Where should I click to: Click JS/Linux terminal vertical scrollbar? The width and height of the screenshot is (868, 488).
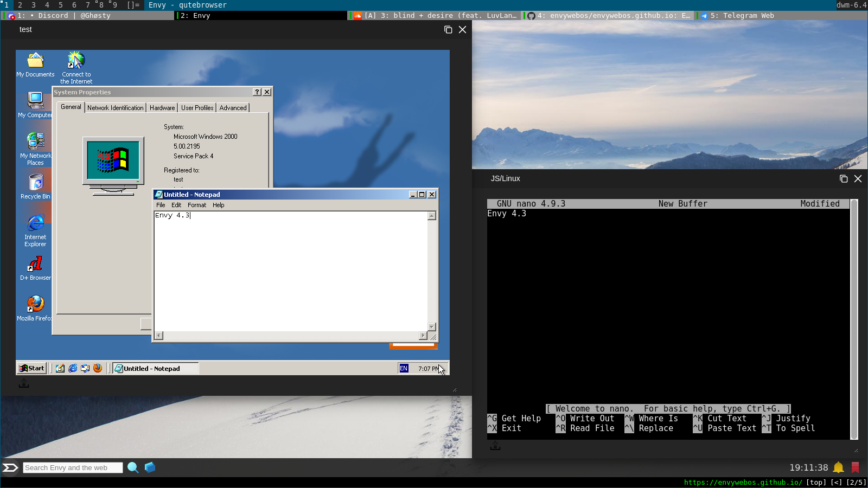854,319
